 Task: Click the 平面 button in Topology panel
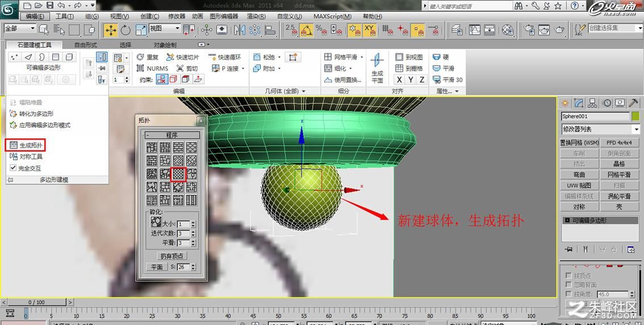[157, 267]
